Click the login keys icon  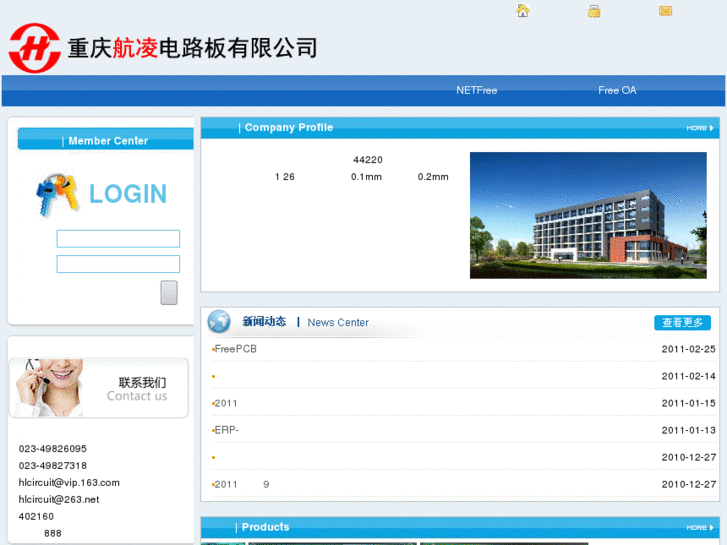[x=56, y=194]
